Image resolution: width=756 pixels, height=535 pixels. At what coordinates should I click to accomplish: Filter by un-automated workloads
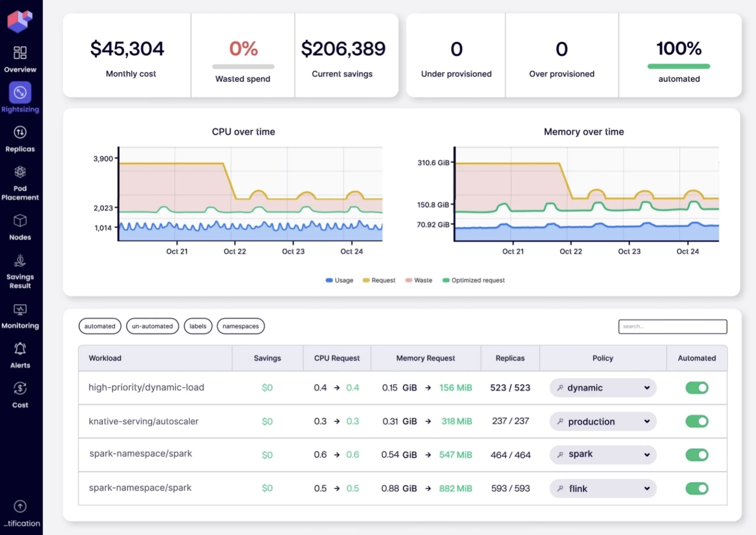pos(152,326)
